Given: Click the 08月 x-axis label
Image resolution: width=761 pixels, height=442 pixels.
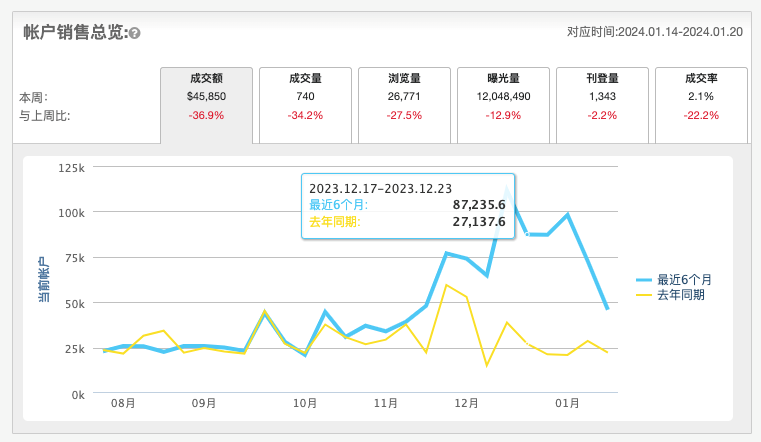Looking at the screenshot, I should tap(123, 403).
